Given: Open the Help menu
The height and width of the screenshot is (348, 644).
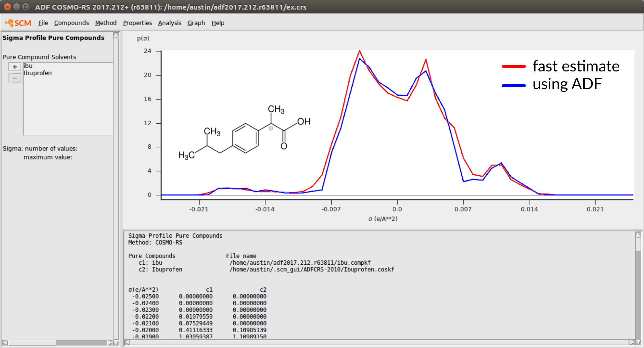Looking at the screenshot, I should point(218,23).
